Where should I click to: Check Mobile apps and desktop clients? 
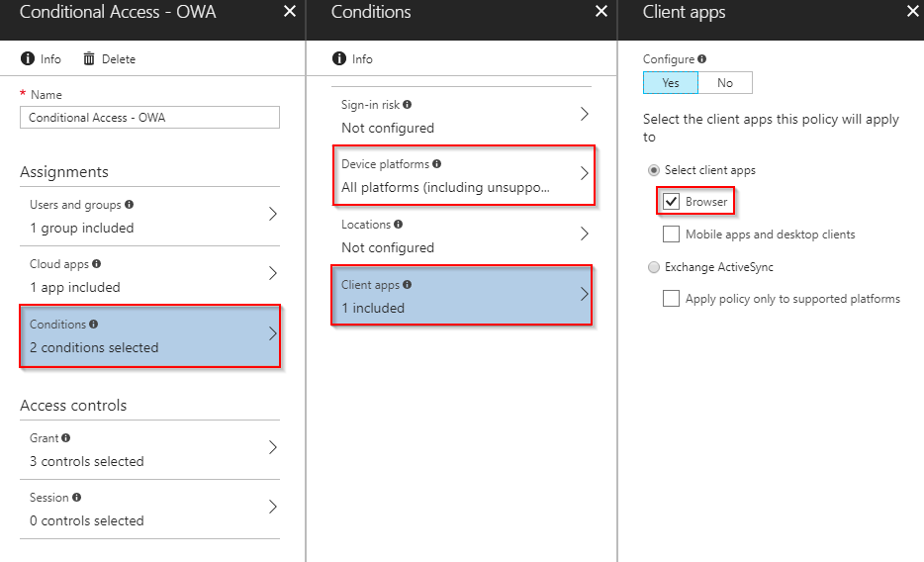click(671, 234)
